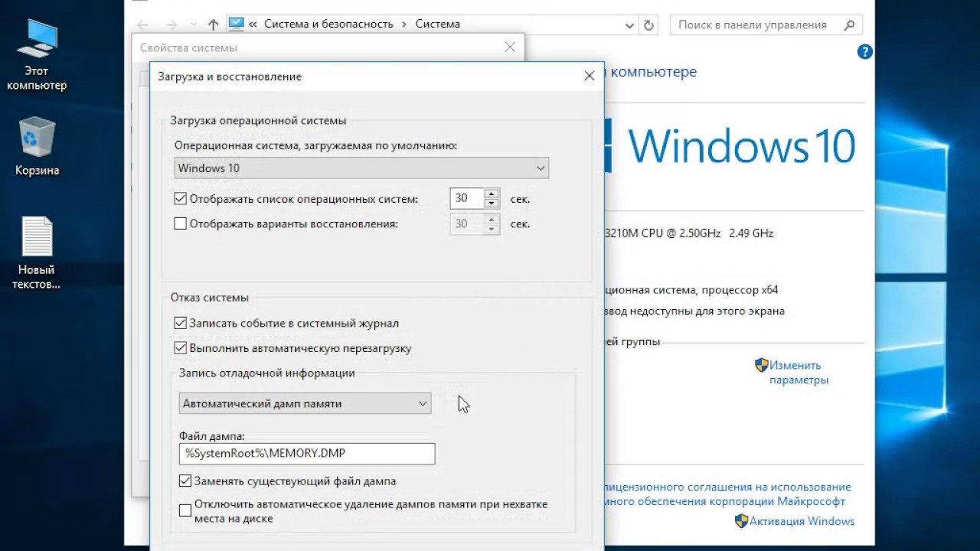
Task: Expand the address bar history dropdown
Action: 630,24
